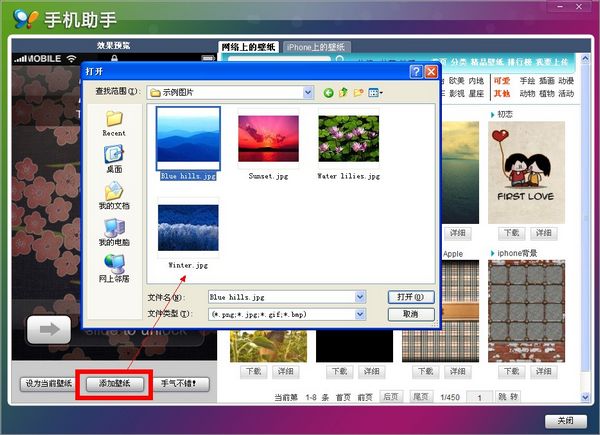Click the 内地 category link
Image resolution: width=600 pixels, height=435 pixels.
[476, 81]
